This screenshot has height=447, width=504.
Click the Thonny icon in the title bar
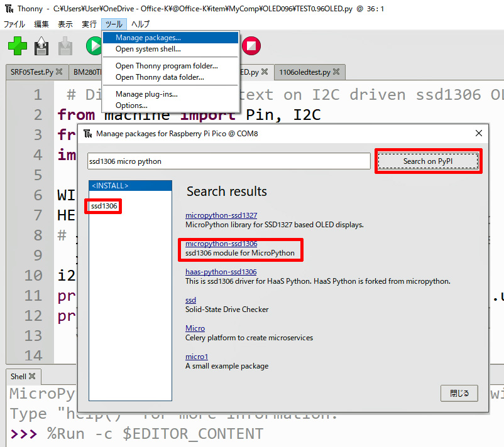(x=9, y=9)
